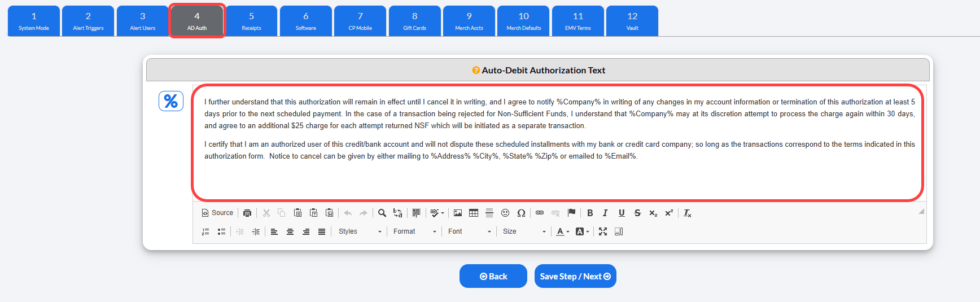The width and height of the screenshot is (980, 302).
Task: Click the Remove Format icon
Action: 687,213
